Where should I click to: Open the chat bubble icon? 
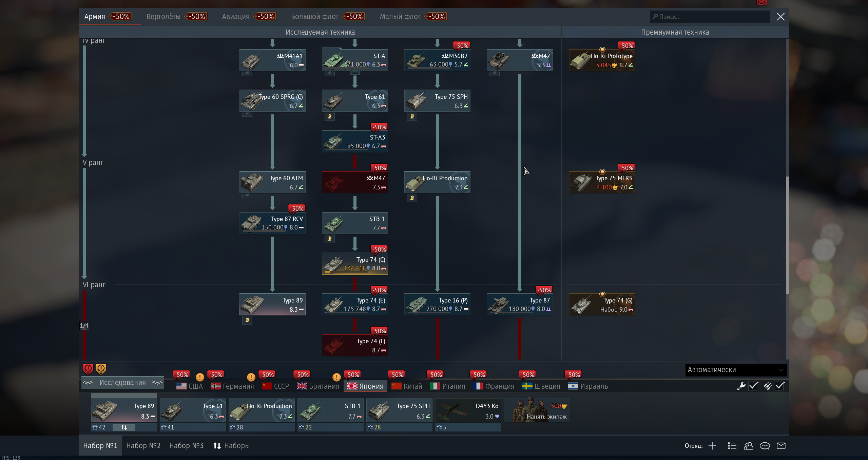tap(765, 446)
